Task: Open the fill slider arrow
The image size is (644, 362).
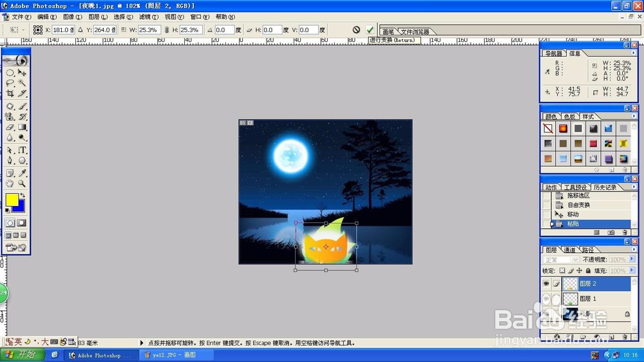Action: click(x=632, y=271)
